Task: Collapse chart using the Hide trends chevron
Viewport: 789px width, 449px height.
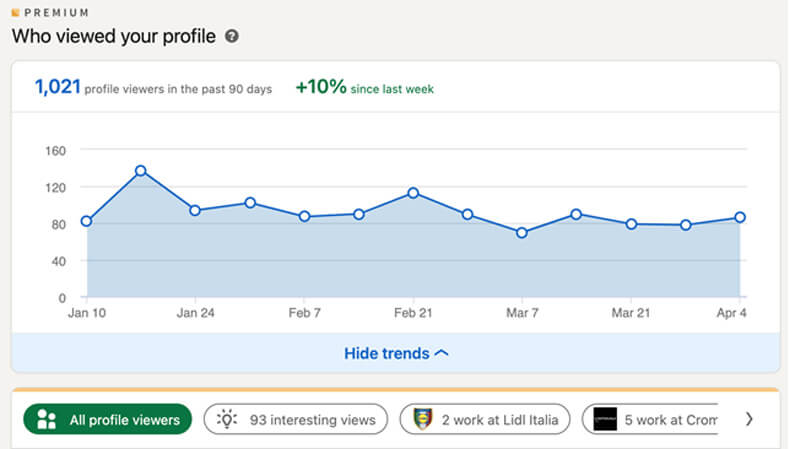Action: pyautogui.click(x=442, y=353)
